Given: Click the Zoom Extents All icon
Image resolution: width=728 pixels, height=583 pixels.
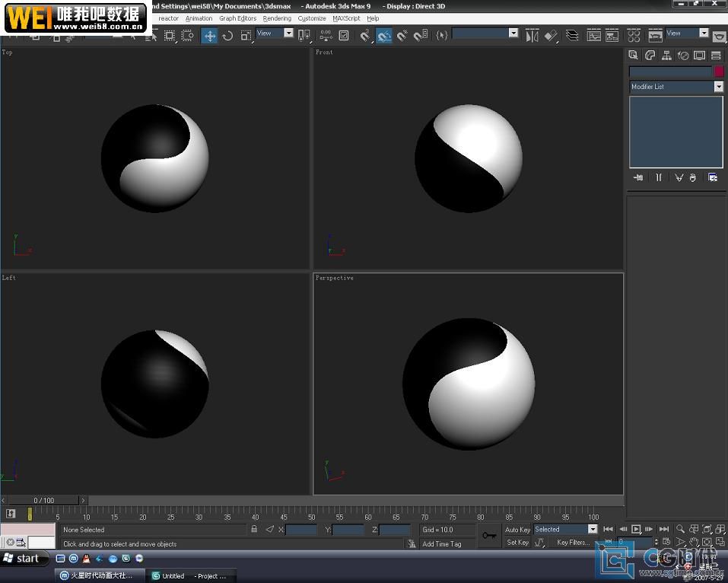Looking at the screenshot, I should (720, 529).
